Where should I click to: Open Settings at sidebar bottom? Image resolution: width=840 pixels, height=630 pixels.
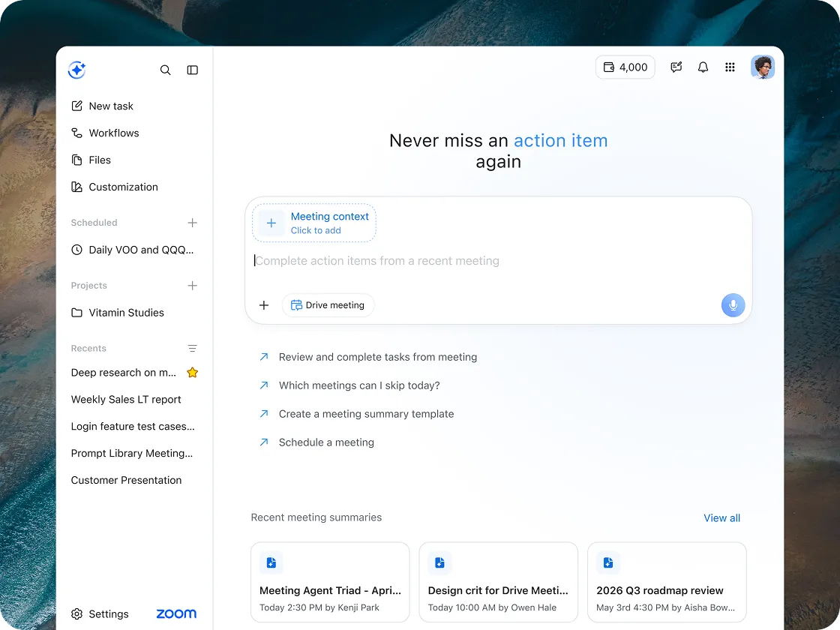pos(100,614)
